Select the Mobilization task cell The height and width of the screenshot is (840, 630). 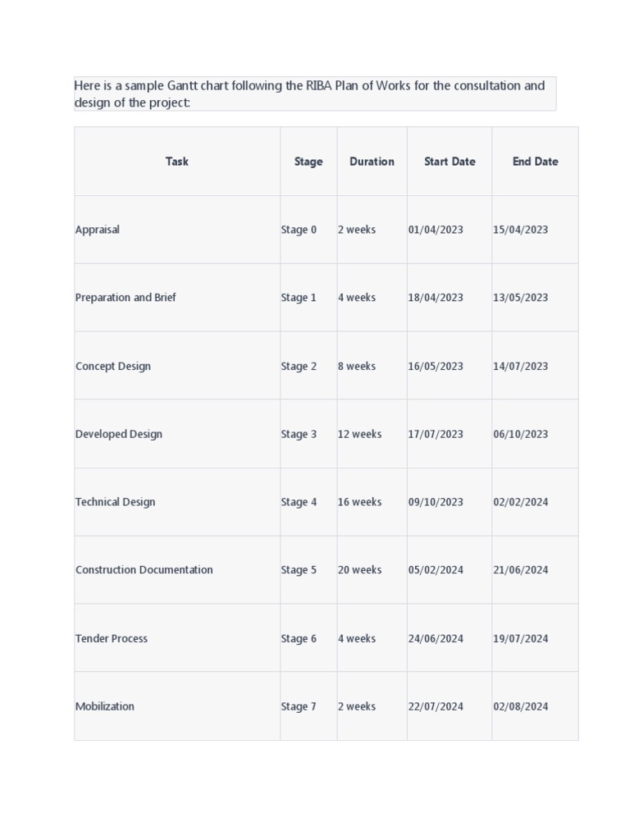pyautogui.click(x=177, y=706)
